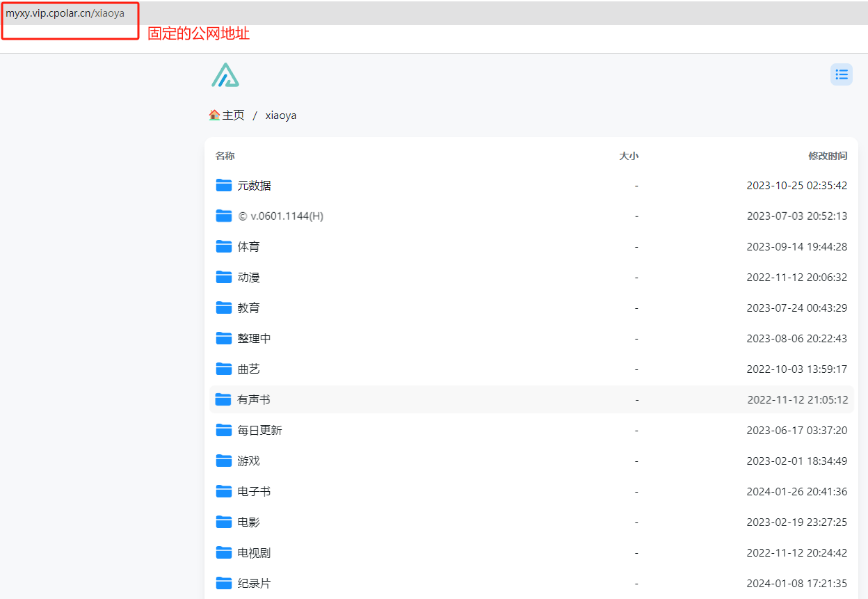Screen dimensions: 868x599
Task: Sort by 大小 column header
Action: click(x=629, y=156)
